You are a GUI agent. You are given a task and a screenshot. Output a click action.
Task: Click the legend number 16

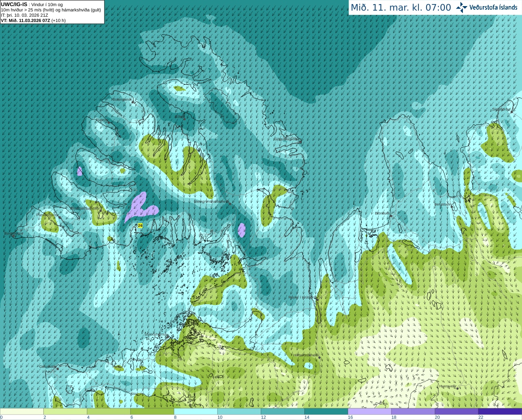[350, 417]
